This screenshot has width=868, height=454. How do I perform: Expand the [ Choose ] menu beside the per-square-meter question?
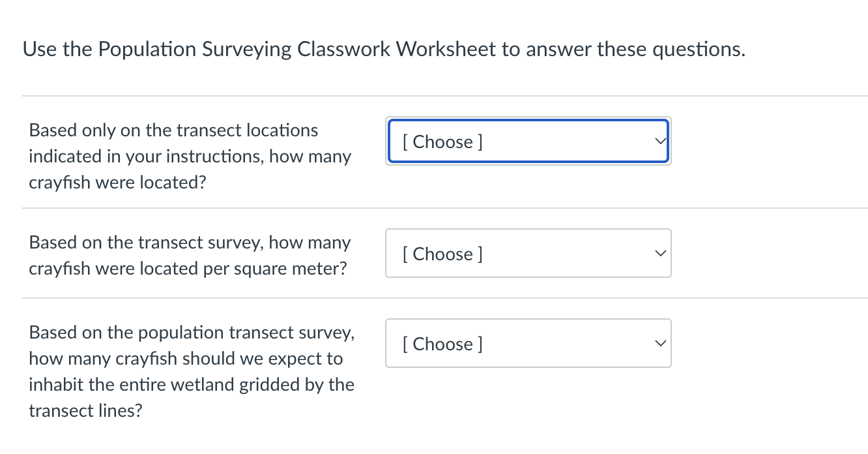point(528,253)
